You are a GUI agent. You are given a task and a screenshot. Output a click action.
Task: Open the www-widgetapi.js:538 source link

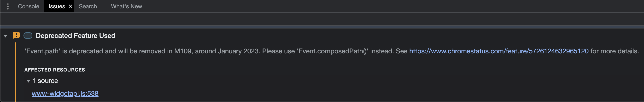tap(65, 94)
